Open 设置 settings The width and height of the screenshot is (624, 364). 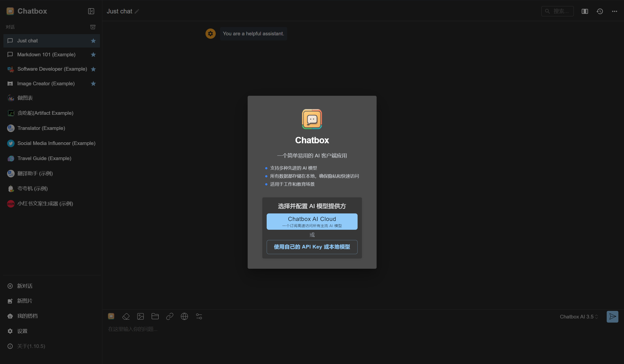point(51,331)
